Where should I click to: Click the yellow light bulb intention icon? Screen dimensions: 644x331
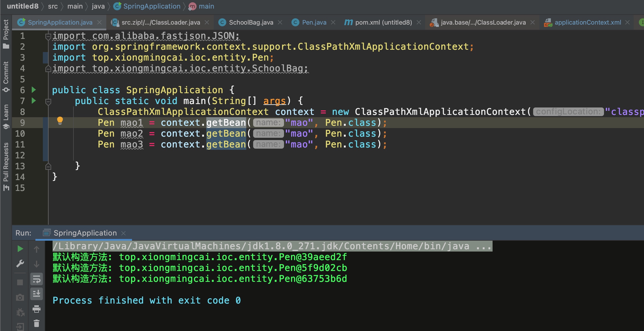[60, 121]
